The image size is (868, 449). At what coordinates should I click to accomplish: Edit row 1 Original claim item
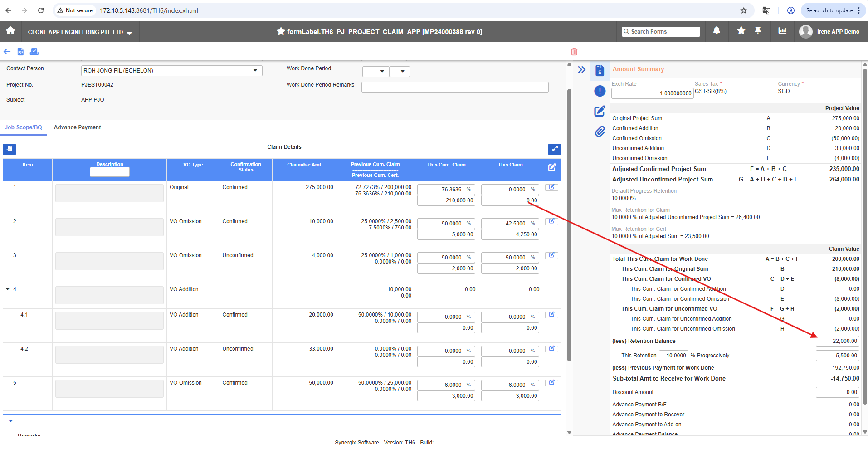coord(551,187)
